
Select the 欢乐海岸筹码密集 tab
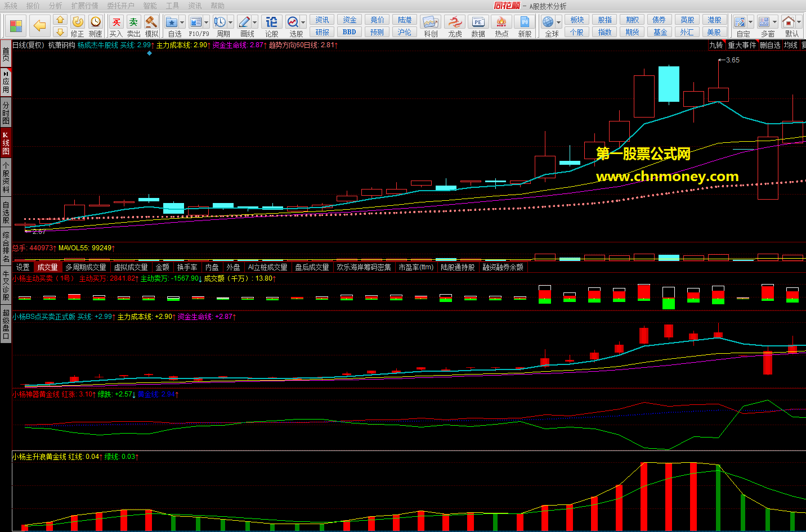[x=364, y=267]
